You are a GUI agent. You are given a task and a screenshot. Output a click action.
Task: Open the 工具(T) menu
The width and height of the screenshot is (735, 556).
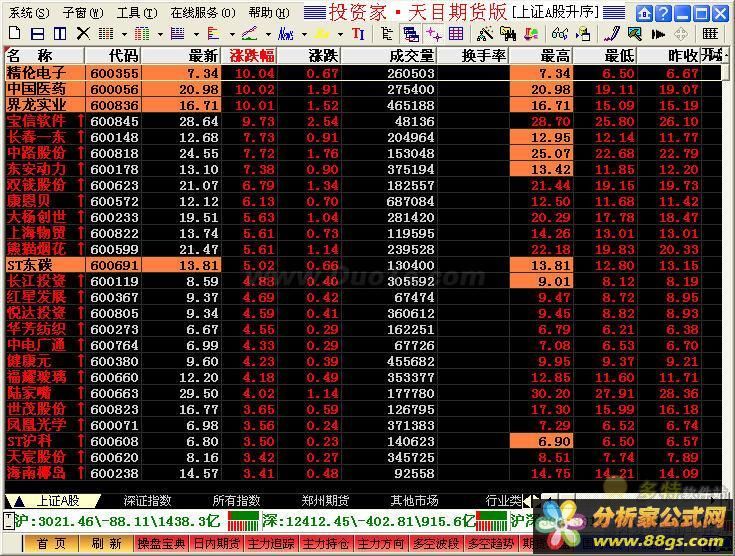(x=137, y=13)
